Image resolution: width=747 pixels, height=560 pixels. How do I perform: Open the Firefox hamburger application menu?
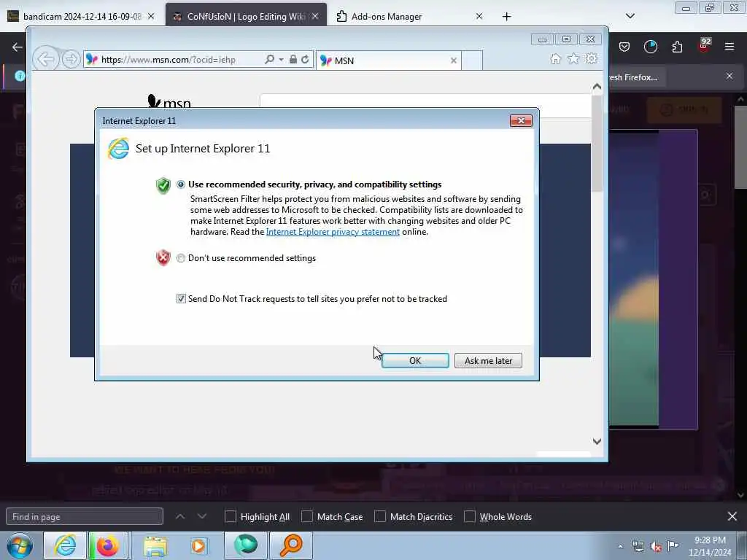pyautogui.click(x=729, y=47)
